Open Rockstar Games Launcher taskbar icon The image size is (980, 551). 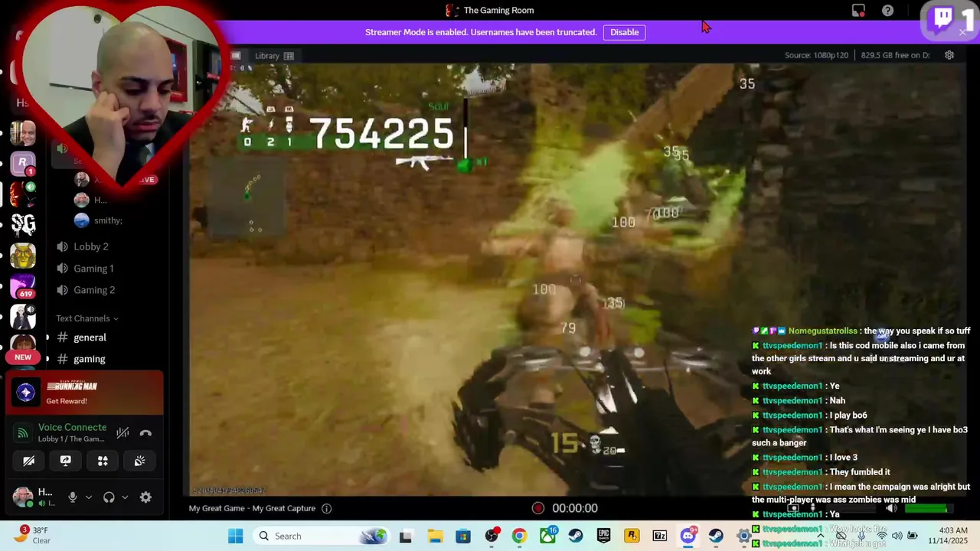click(632, 536)
